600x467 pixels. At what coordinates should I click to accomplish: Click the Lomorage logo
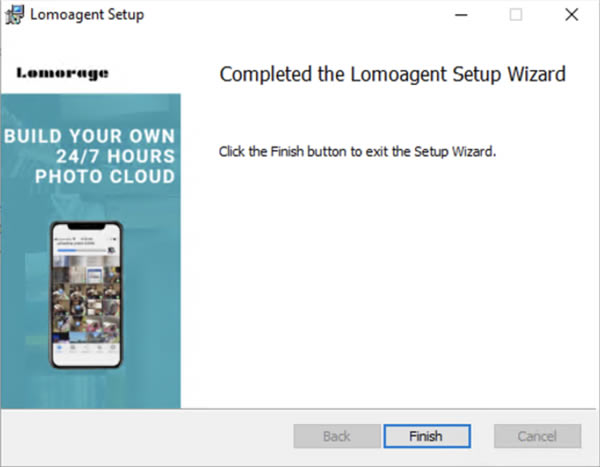[x=63, y=73]
